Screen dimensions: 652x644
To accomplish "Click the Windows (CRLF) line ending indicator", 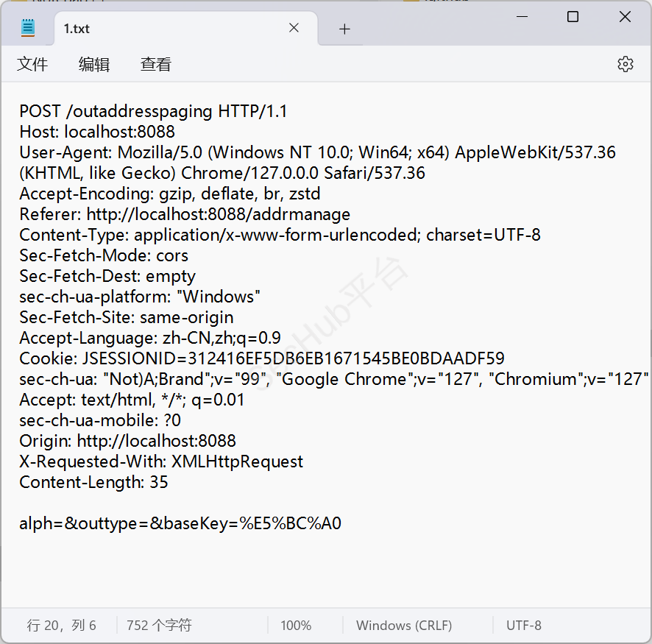I will point(404,626).
